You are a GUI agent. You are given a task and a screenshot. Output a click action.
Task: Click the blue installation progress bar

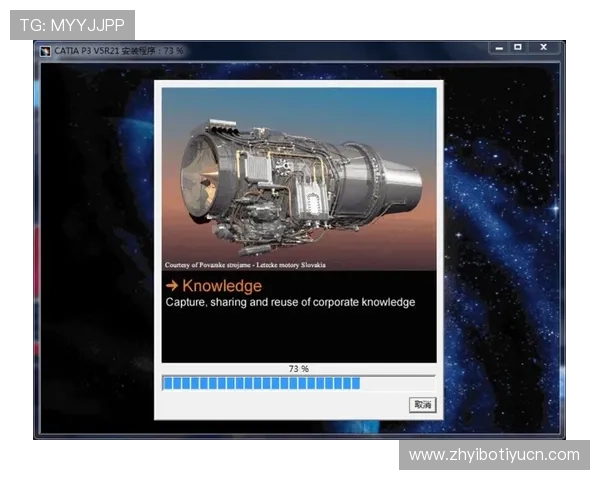tap(262, 383)
